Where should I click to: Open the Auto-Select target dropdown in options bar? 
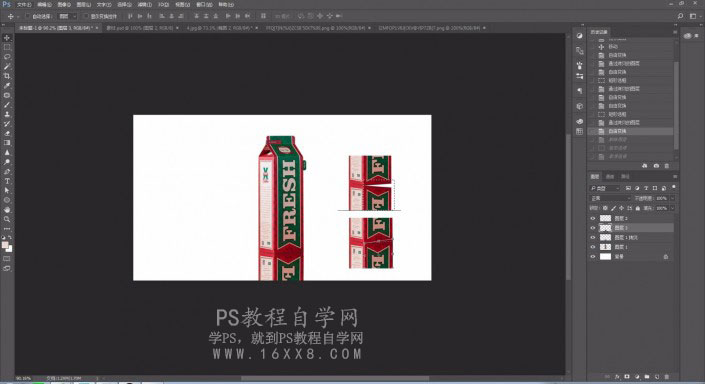pyautogui.click(x=68, y=16)
